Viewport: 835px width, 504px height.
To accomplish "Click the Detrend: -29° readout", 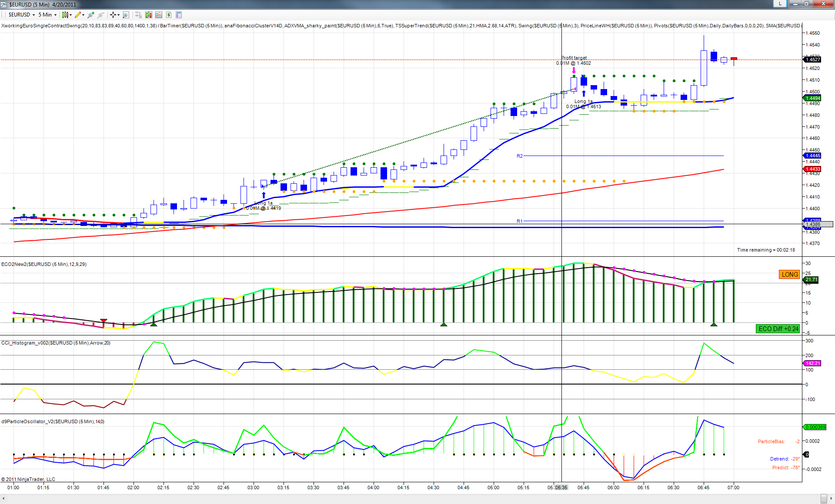I will 785,459.
